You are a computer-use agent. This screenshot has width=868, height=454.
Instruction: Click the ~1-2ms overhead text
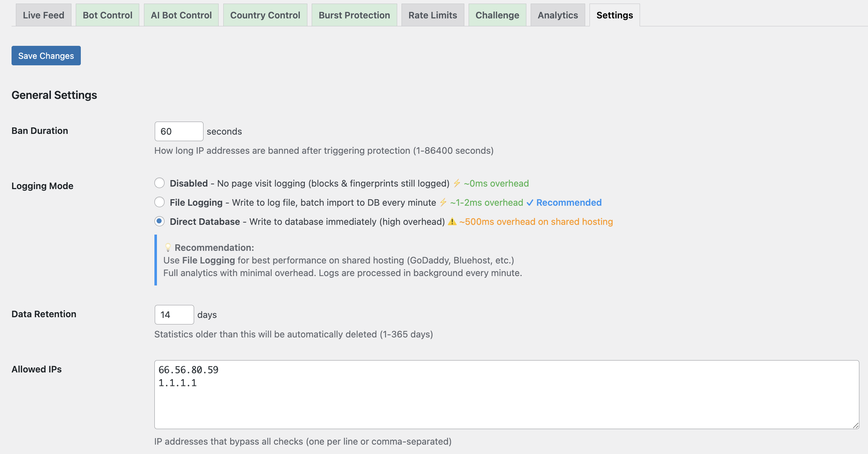tap(487, 202)
